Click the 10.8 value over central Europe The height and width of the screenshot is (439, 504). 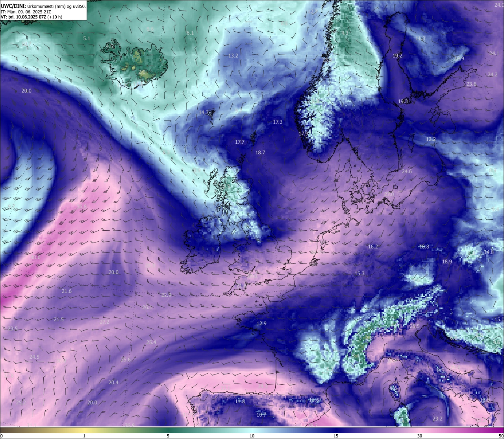coord(424,247)
